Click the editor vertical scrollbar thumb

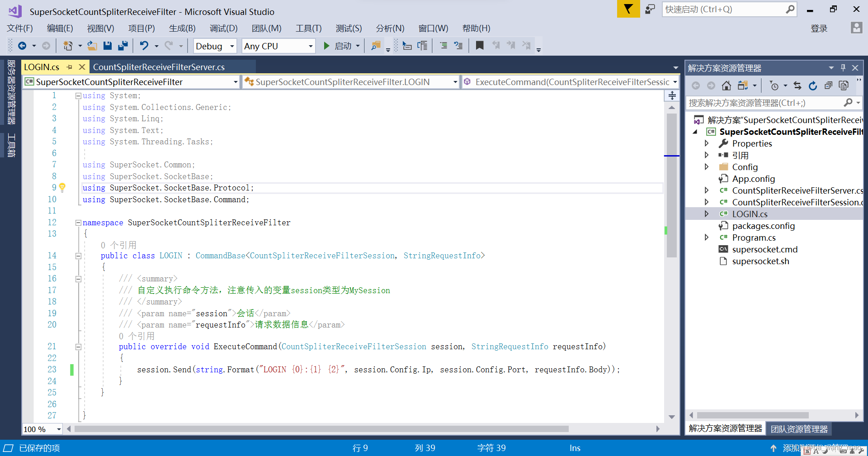[x=671, y=185]
